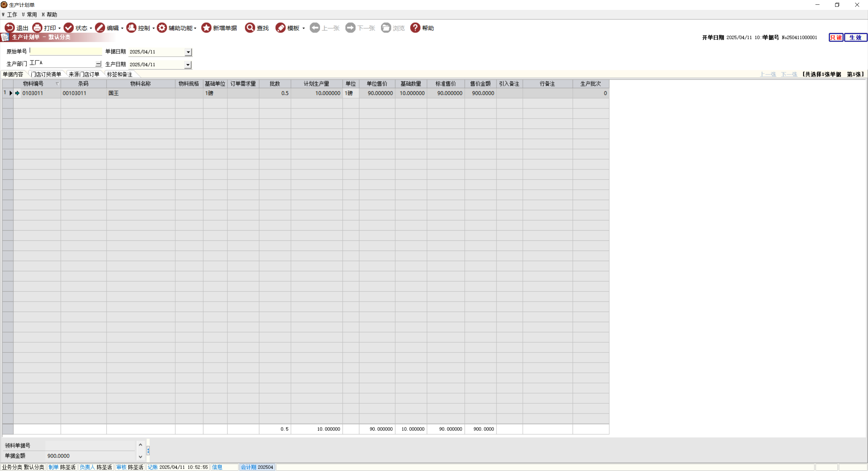
Task: Click the 编辑 edit pencil icon
Action: [100, 28]
